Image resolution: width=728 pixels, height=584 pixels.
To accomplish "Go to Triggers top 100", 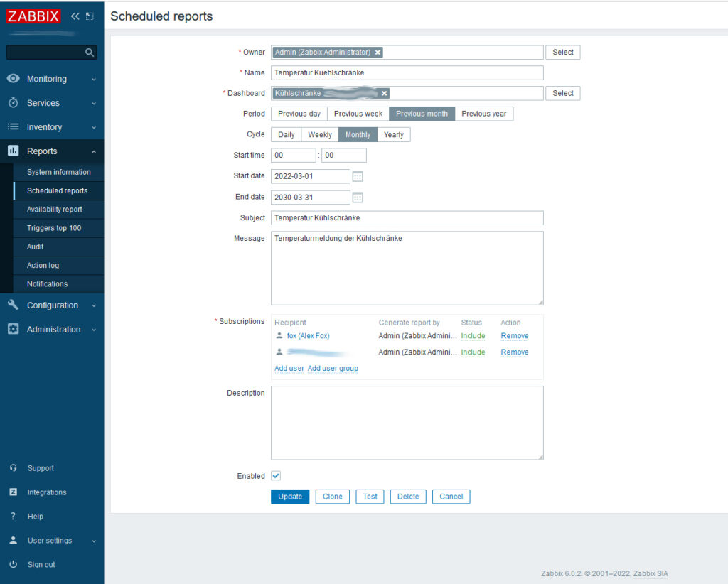I will pyautogui.click(x=54, y=228).
